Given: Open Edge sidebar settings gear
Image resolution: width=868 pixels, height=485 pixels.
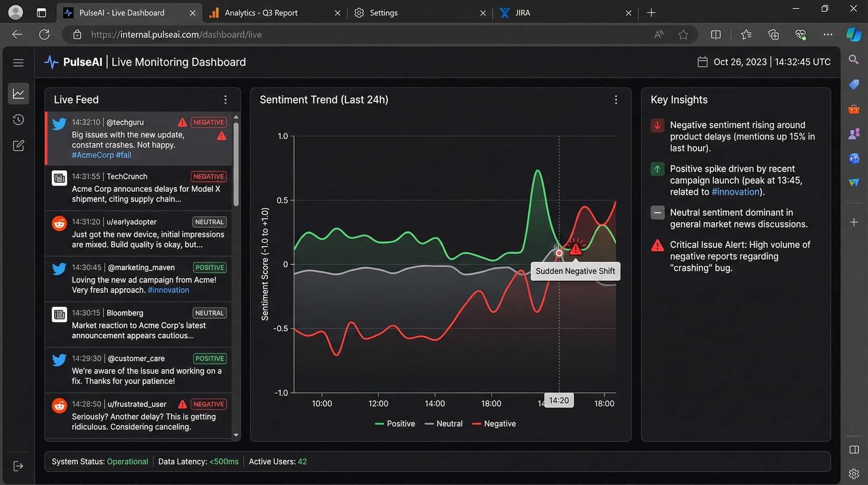Looking at the screenshot, I should tap(854, 474).
